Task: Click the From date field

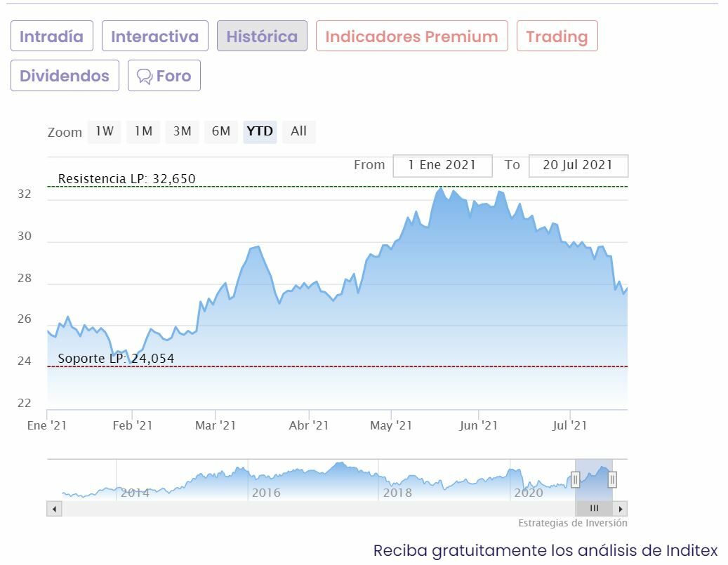Action: 442,166
